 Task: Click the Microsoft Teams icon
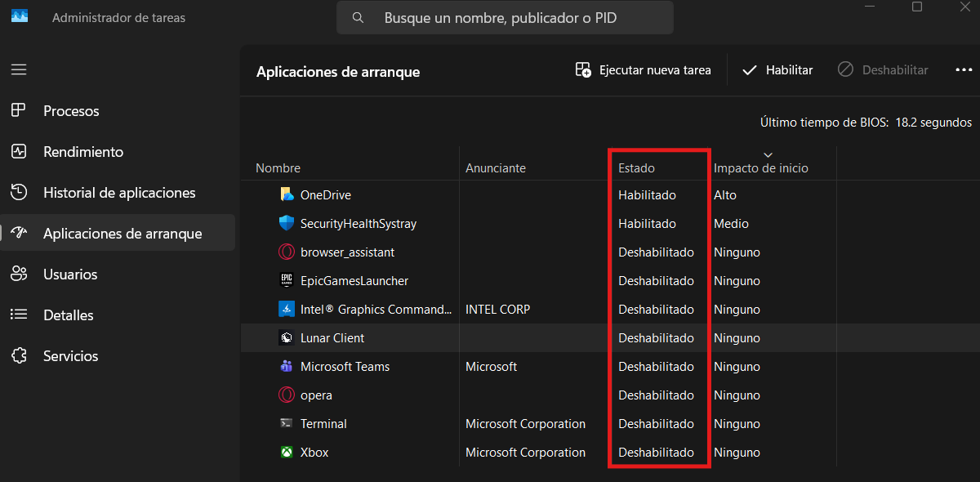coord(287,366)
